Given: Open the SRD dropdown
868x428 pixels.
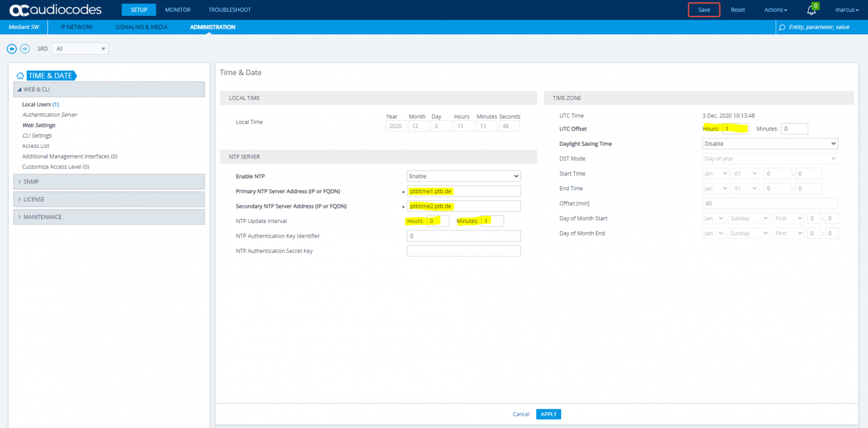Looking at the screenshot, I should (80, 49).
